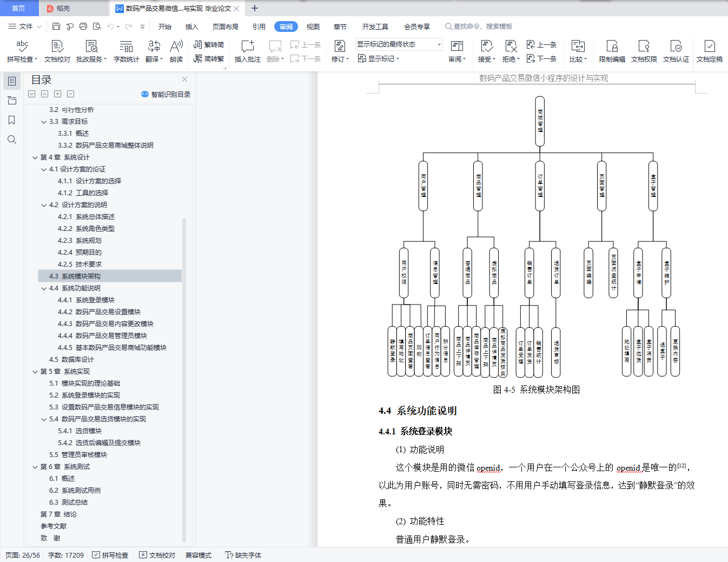Run document proofreading (文档校对) in ribbon

[x=57, y=51]
